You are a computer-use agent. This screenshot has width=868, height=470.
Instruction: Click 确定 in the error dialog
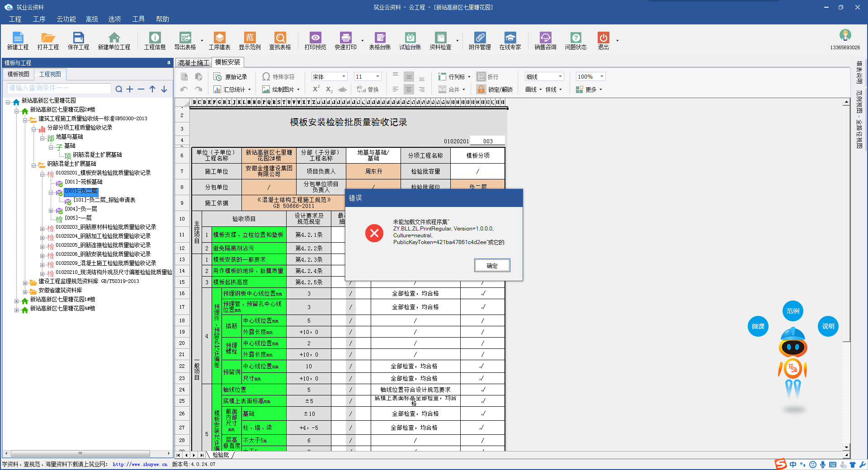[x=492, y=266]
